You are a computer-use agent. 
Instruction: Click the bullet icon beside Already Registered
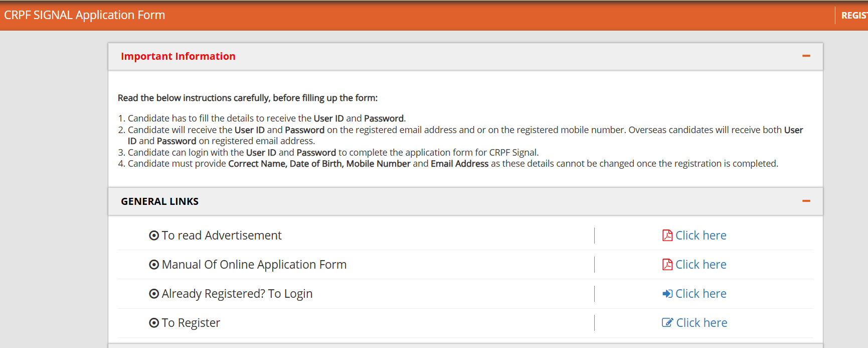point(154,294)
